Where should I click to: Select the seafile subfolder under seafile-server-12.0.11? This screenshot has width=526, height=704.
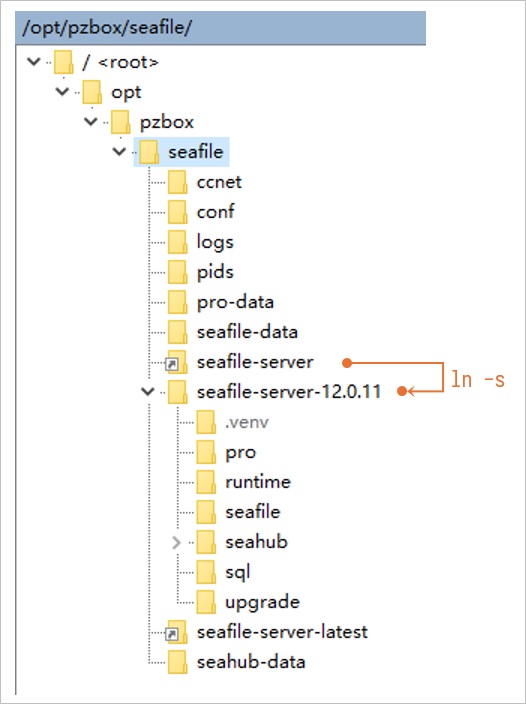[x=253, y=512]
